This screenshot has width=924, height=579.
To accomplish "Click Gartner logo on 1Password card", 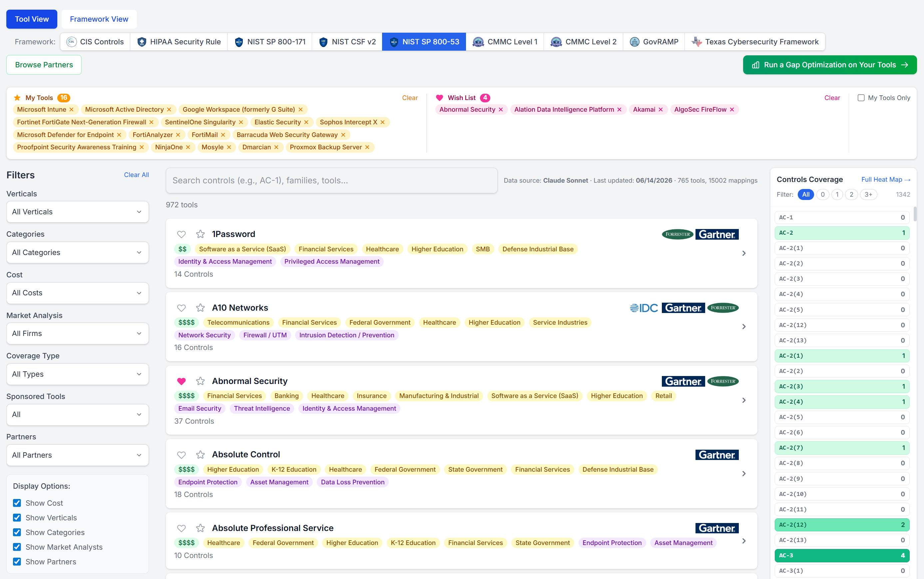I will 717,234.
